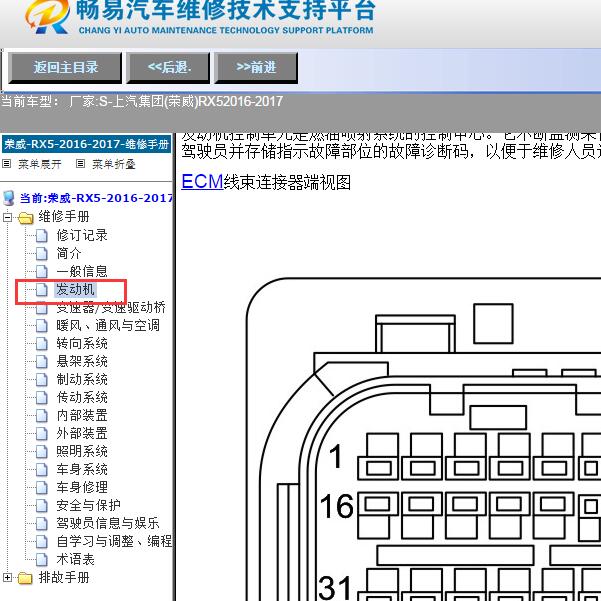601x601 pixels.
Task: Click the 安全与保护 page icon
Action: tap(42, 506)
